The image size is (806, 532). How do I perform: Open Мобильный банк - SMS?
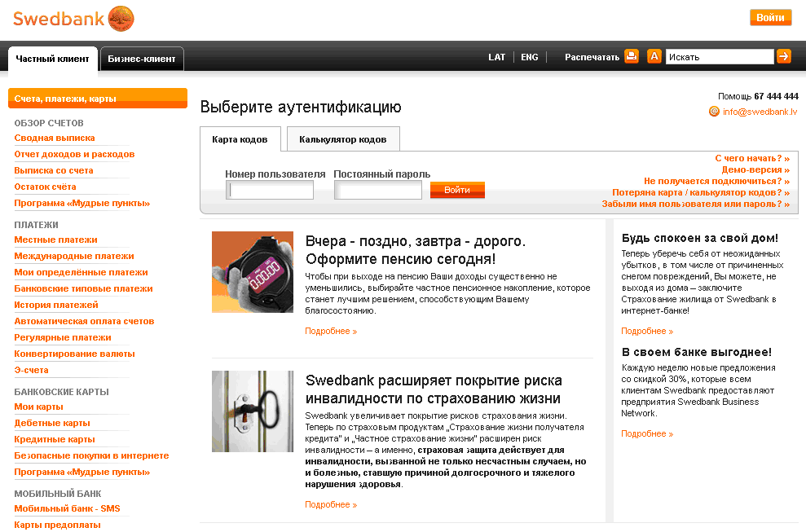(x=68, y=508)
